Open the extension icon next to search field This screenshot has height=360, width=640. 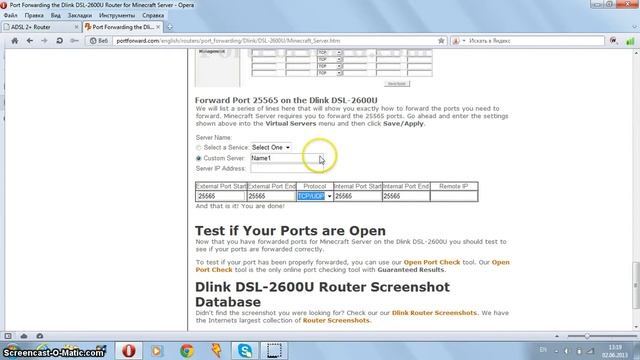613,41
